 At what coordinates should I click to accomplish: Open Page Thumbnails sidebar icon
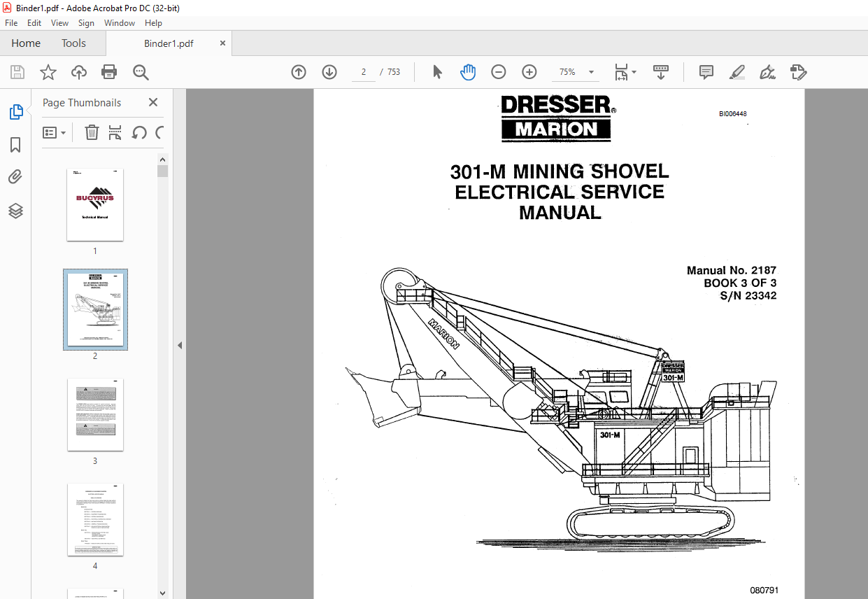[15, 112]
